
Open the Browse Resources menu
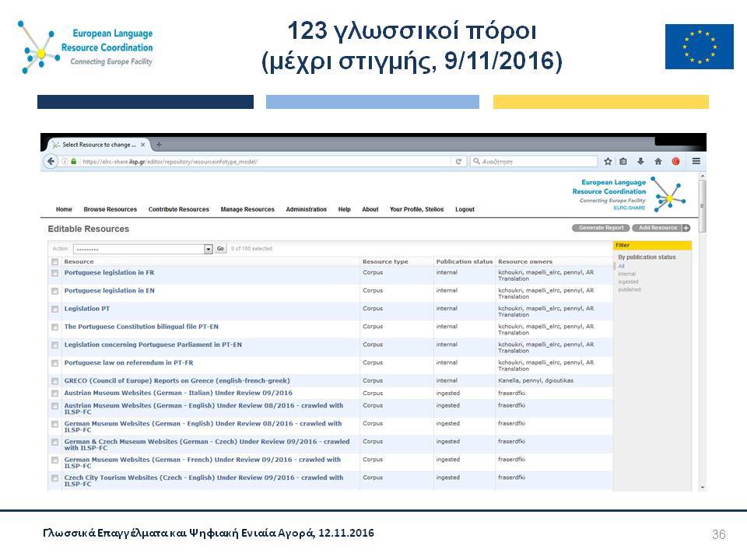point(110,209)
